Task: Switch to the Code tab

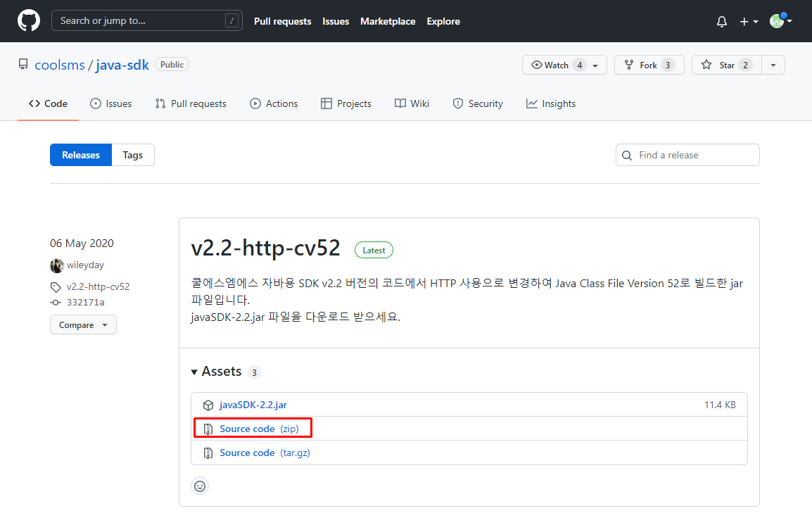Action: [48, 103]
